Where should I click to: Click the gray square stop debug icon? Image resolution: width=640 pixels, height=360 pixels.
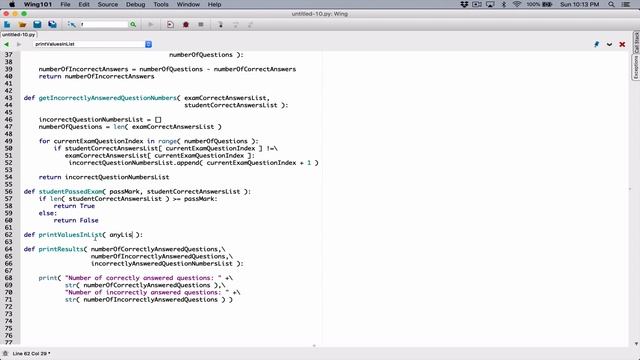pos(201,24)
